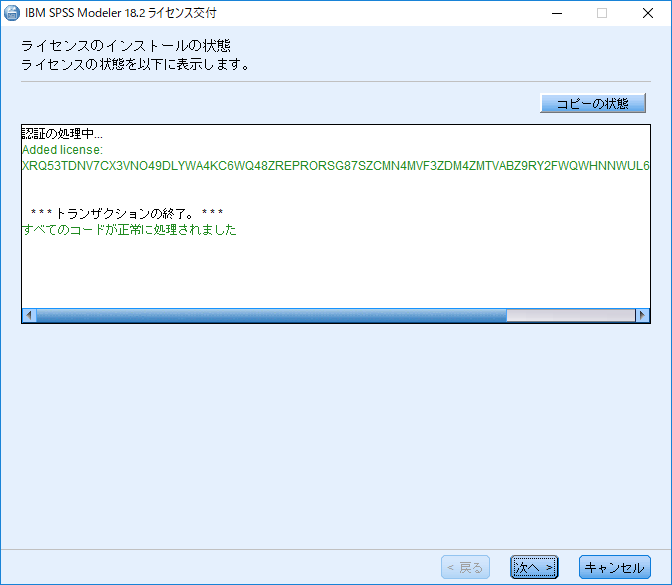Click すべてのコードが正常に処理されました message
672x585 pixels.
[x=129, y=230]
